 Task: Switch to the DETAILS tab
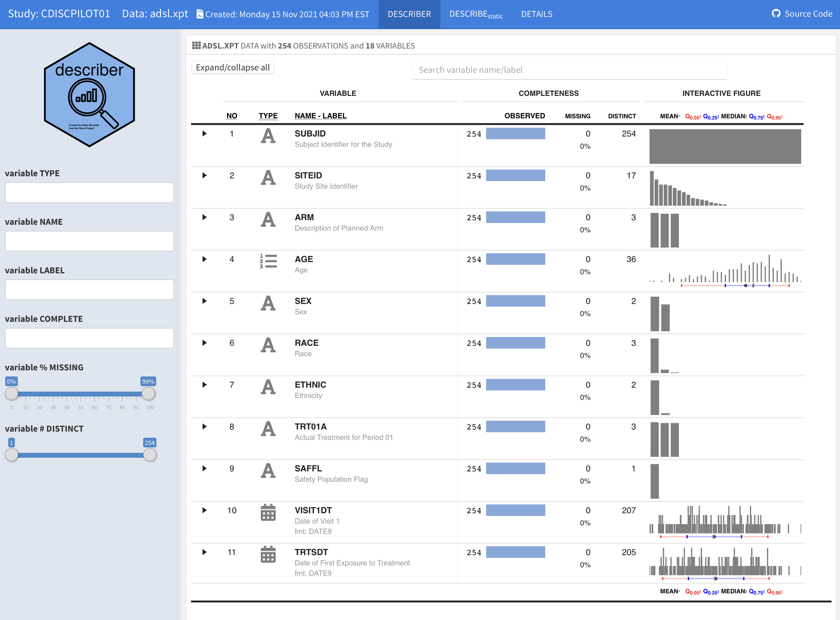(536, 14)
